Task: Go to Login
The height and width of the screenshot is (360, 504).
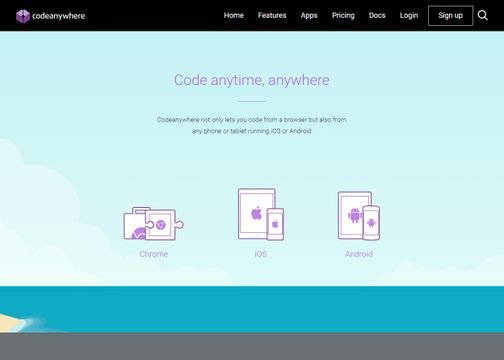Action: click(x=409, y=16)
